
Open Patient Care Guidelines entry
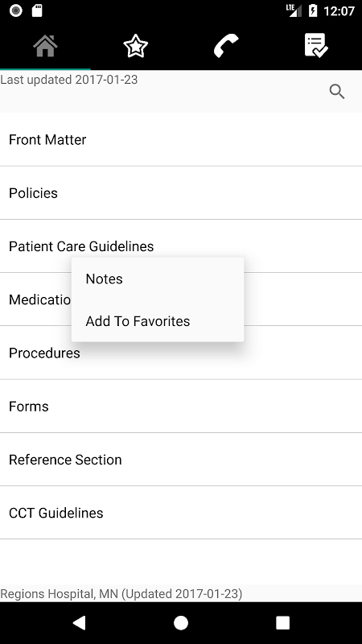pos(181,246)
